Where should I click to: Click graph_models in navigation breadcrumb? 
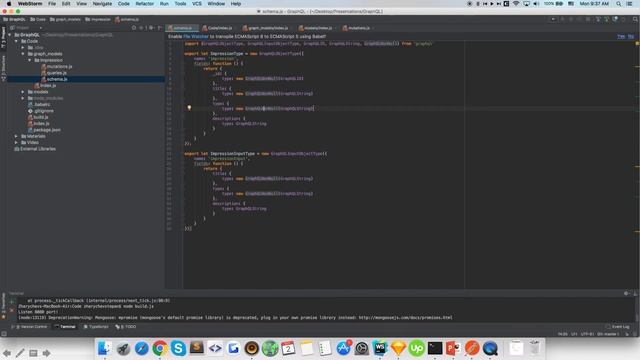[65, 19]
